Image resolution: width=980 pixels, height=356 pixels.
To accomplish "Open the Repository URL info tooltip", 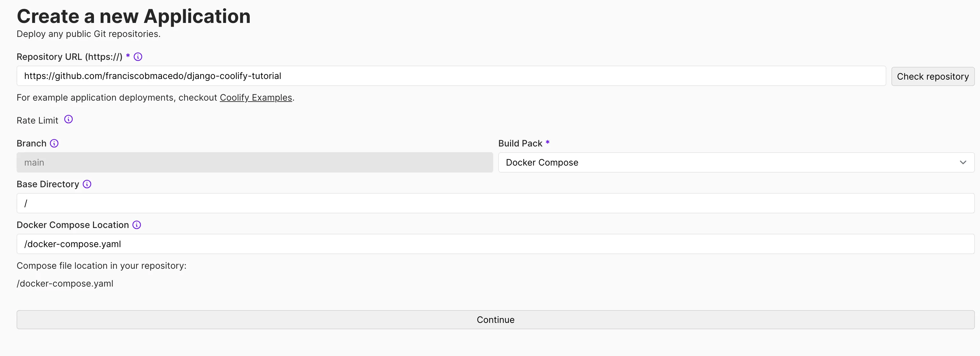I will point(138,56).
